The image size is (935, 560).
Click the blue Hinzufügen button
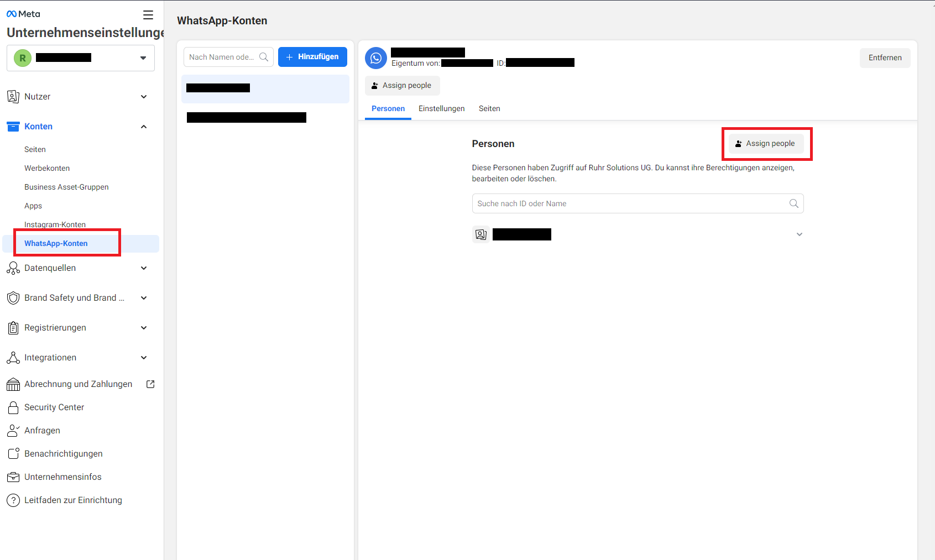coord(312,57)
